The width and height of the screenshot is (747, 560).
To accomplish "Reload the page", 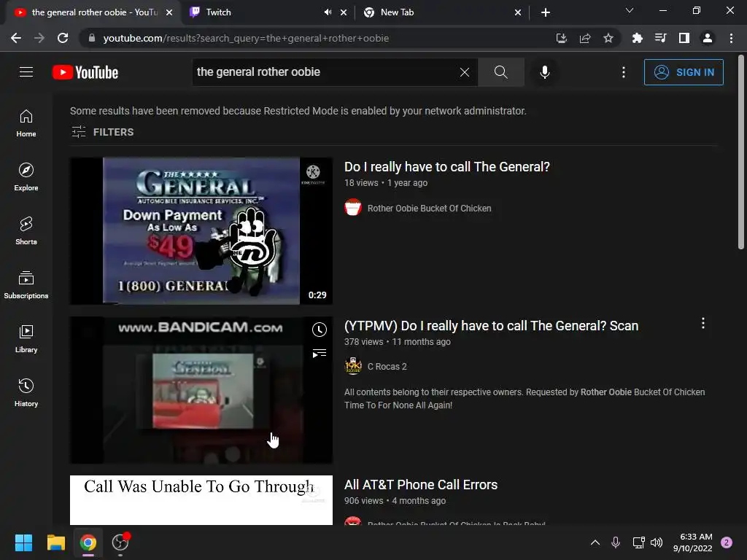I will tap(63, 38).
